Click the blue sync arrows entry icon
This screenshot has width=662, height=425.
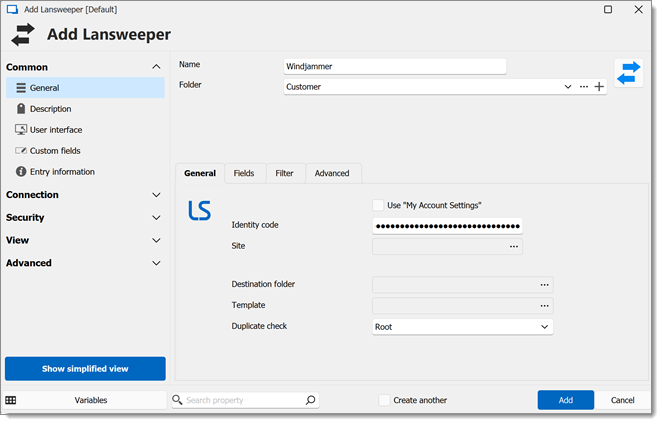[x=628, y=73]
